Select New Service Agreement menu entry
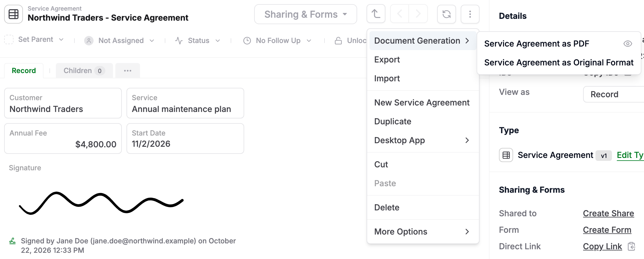 423,103
